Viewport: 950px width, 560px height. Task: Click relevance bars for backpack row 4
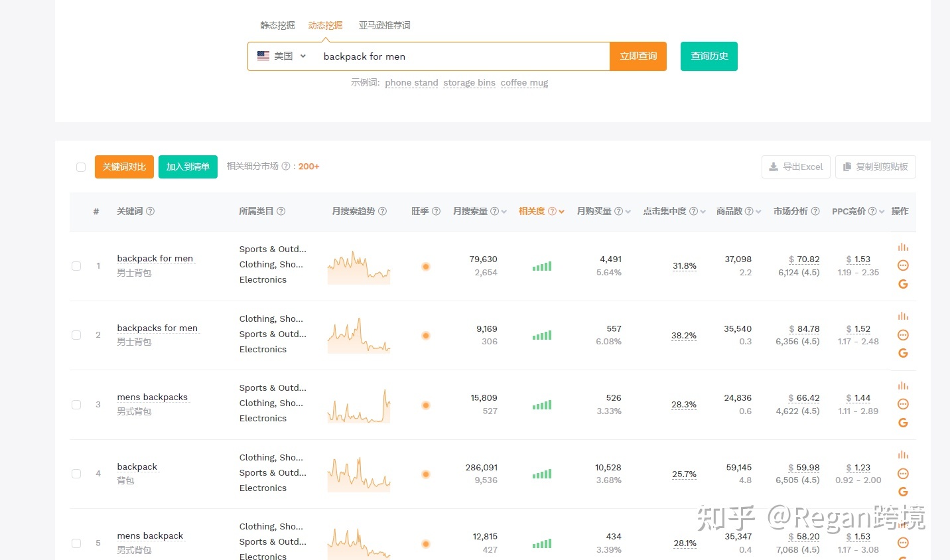click(542, 474)
